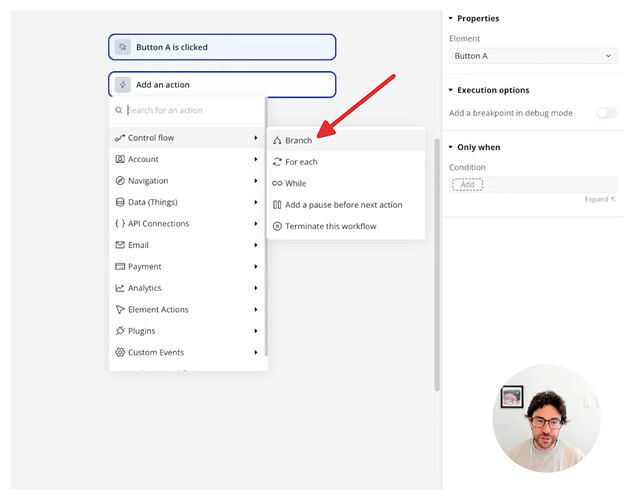Expand the Email submenu arrow

coord(256,245)
